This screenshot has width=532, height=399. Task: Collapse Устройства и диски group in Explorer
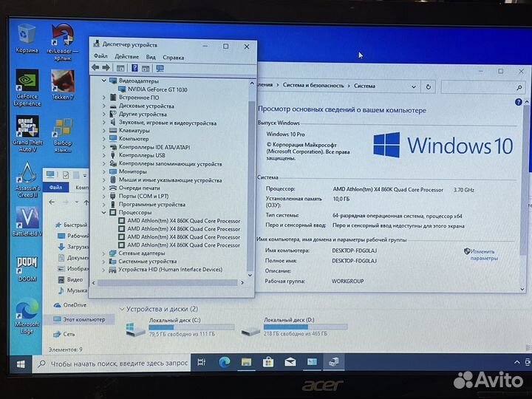pos(122,309)
